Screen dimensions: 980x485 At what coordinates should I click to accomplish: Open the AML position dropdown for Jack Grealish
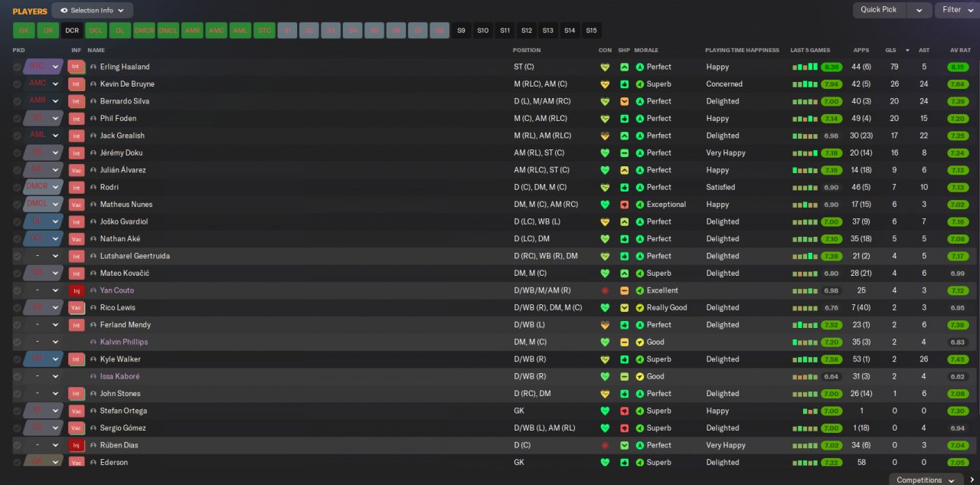click(x=55, y=136)
